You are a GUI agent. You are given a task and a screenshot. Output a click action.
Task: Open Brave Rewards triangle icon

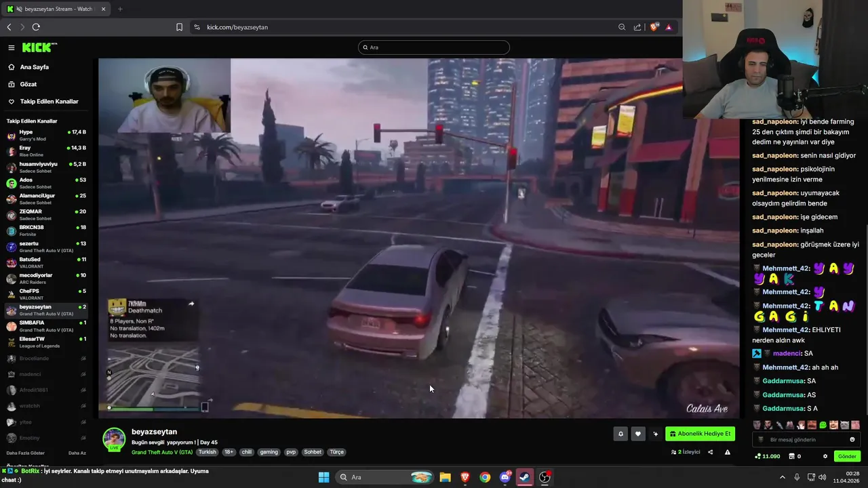(x=669, y=27)
